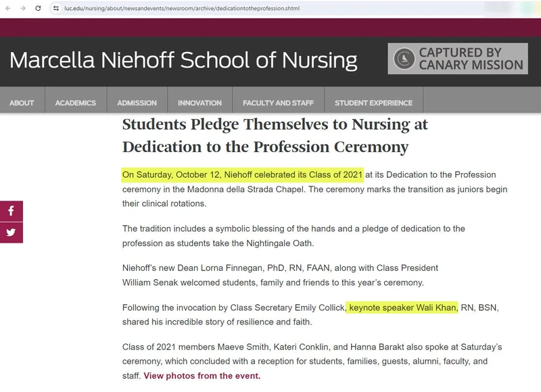
Task: Follow the View photos from the event link
Action: coord(202,376)
